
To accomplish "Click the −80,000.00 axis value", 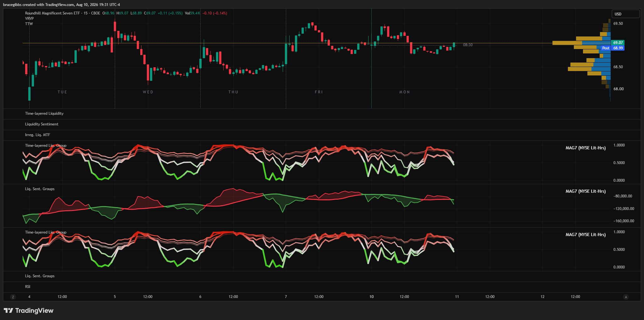I will (x=623, y=196).
